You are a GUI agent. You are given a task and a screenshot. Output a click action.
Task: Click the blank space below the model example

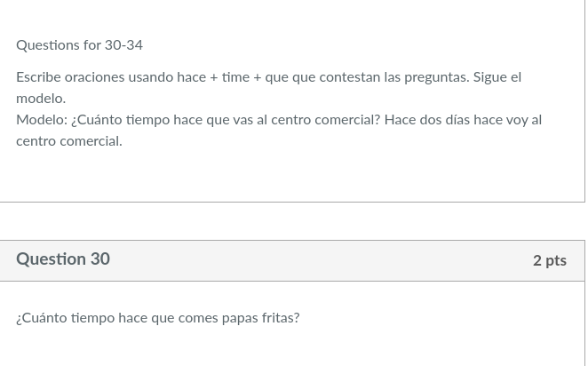point(291,176)
